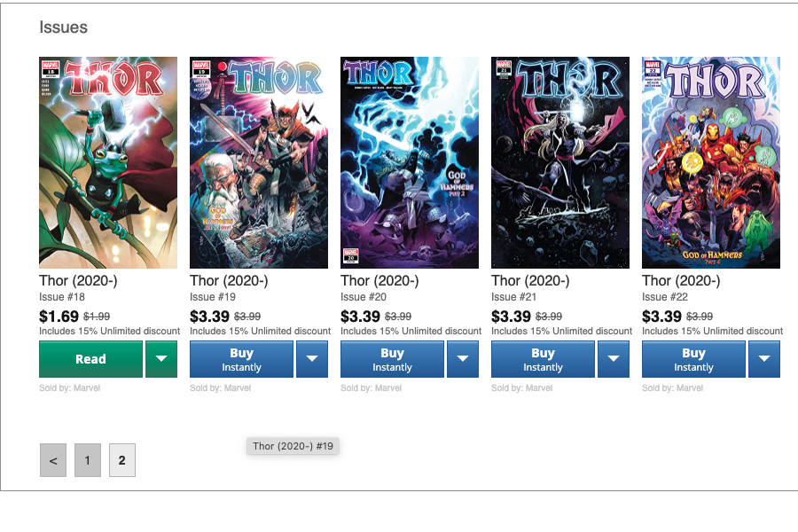
Task: Buy Issue #19 instantly
Action: [x=242, y=359]
